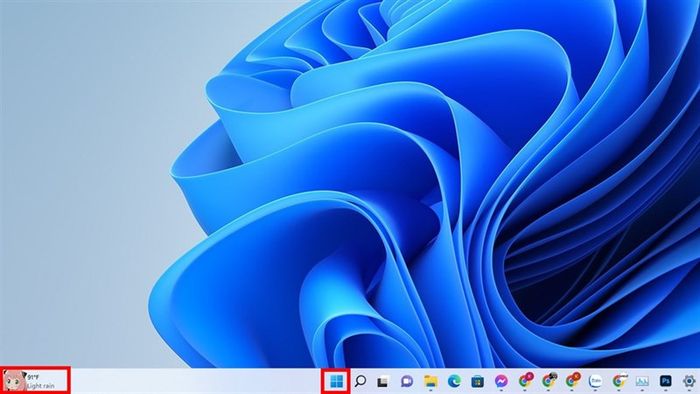Open the Light rain weather widget

pyautogui.click(x=35, y=381)
